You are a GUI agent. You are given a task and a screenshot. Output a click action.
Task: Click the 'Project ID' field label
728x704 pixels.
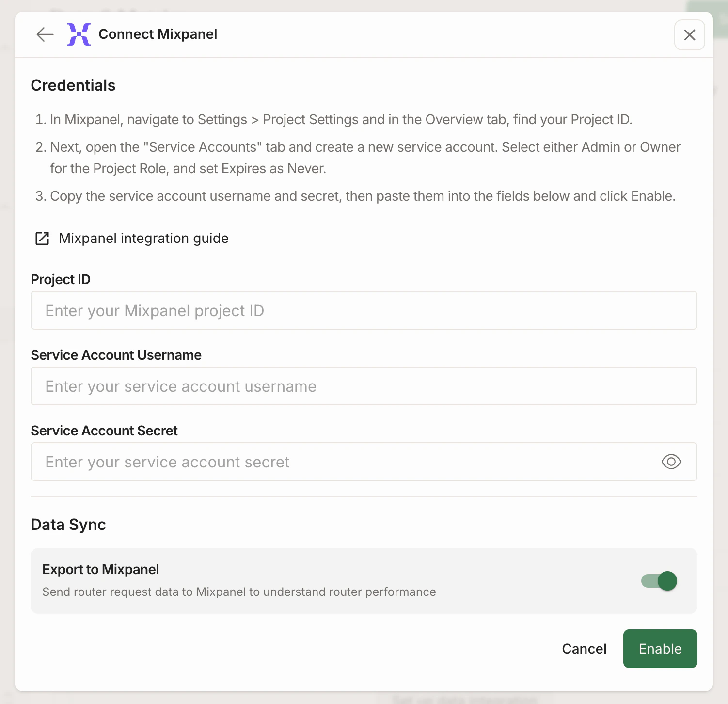[61, 279]
